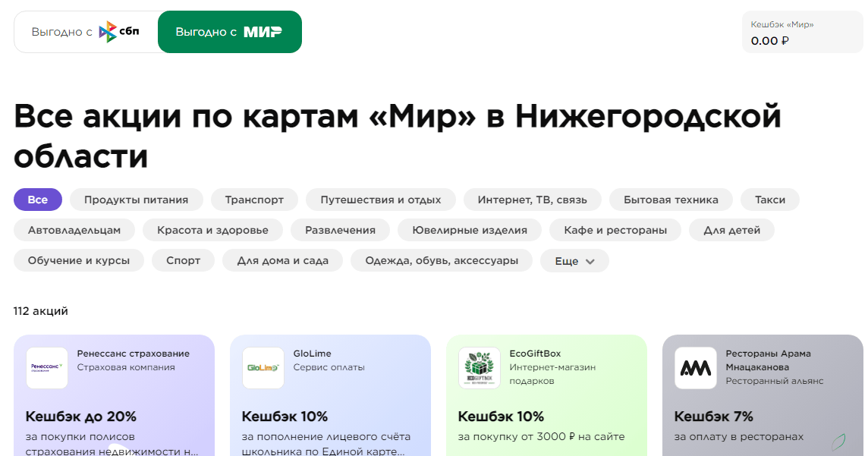This screenshot has width=868, height=456.
Task: Open the Ренессанс страхование logo
Action: click(x=47, y=368)
